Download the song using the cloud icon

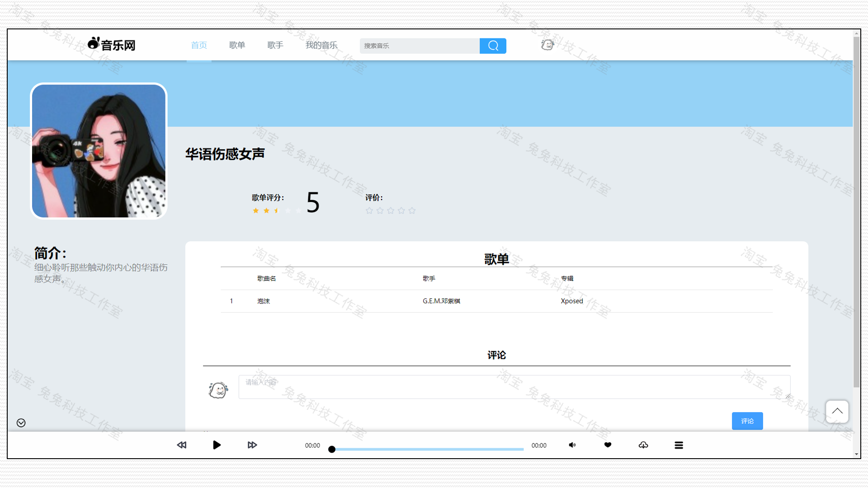click(x=643, y=445)
